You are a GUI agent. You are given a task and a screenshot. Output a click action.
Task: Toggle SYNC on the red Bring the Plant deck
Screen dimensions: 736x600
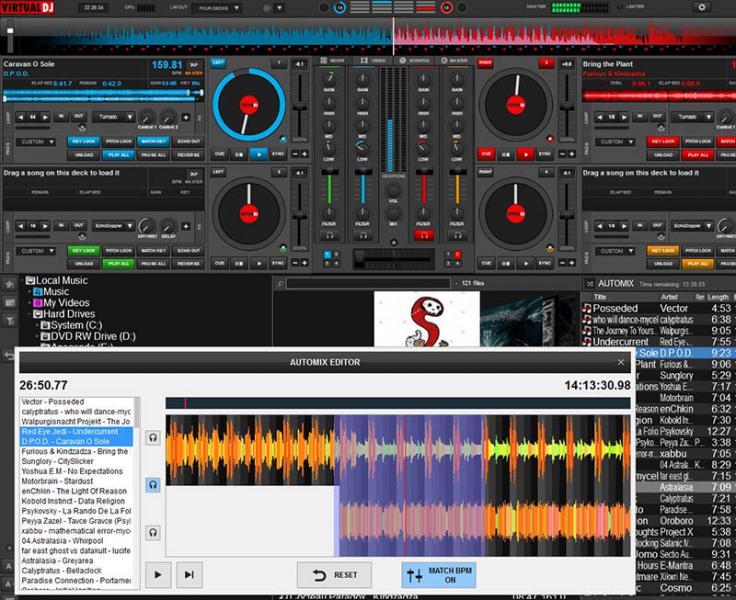544,154
